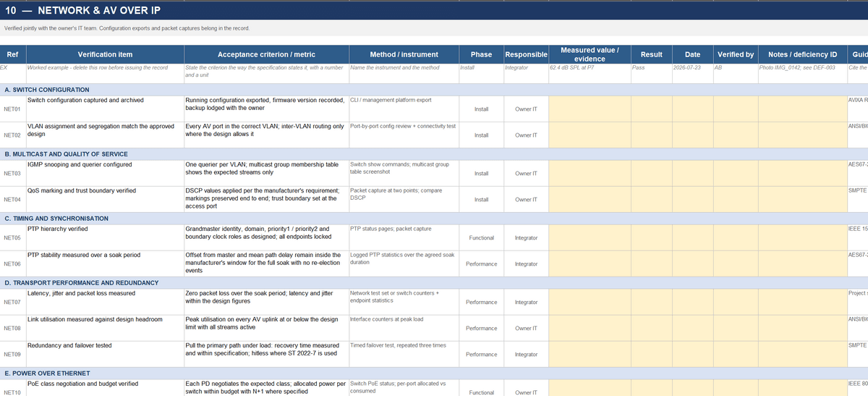The width and height of the screenshot is (868, 396).
Task: Click the 'Ref' column header
Action: click(x=12, y=54)
